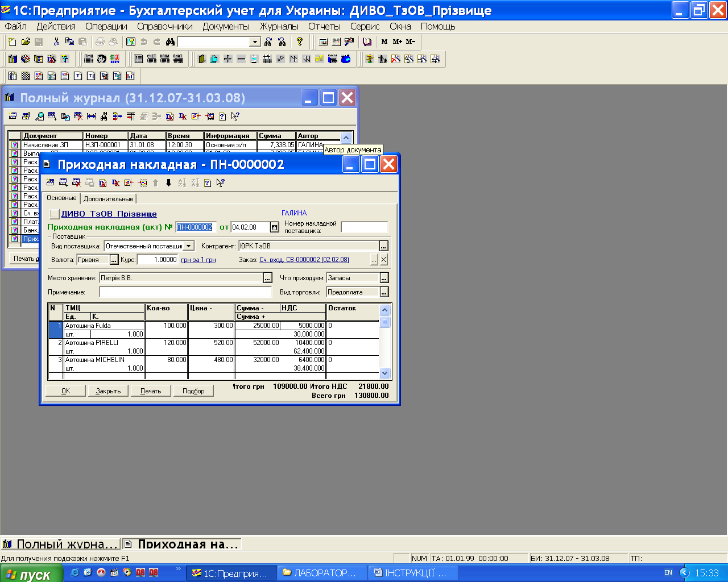
Task: Click the binoculars Find icon in main toolbar
Action: click(x=170, y=41)
